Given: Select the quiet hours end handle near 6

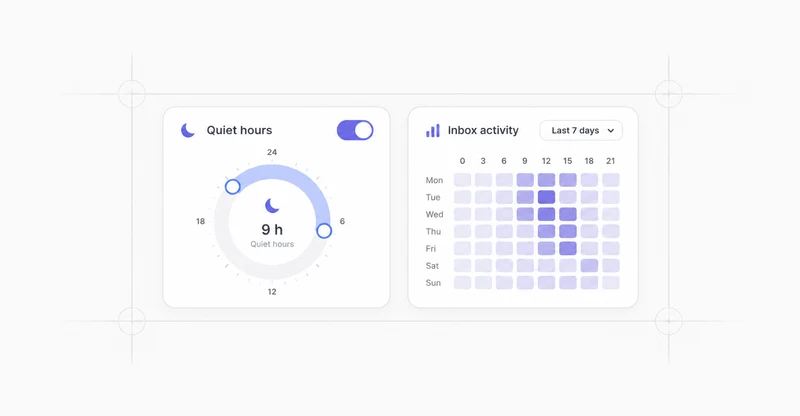Looking at the screenshot, I should (x=324, y=231).
